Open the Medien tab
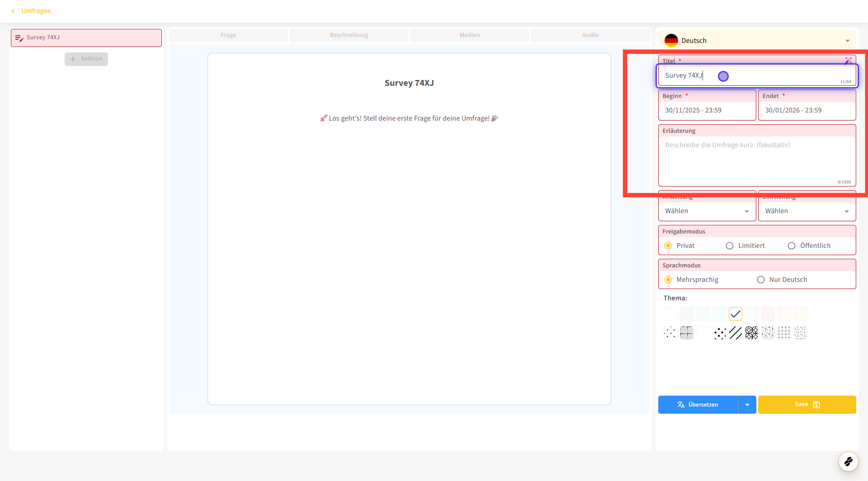Viewport: 868px width, 481px height. pyautogui.click(x=469, y=35)
